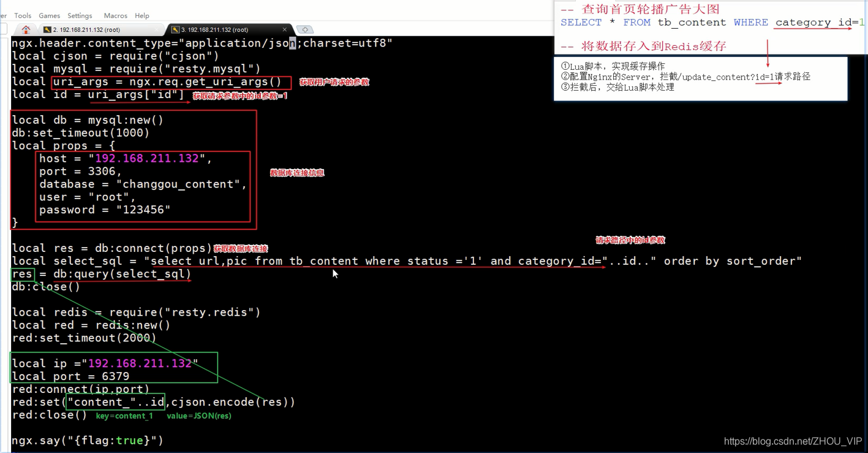Click 'local res = db:connect(props)' line
This screenshot has width=868, height=453.
coord(112,248)
